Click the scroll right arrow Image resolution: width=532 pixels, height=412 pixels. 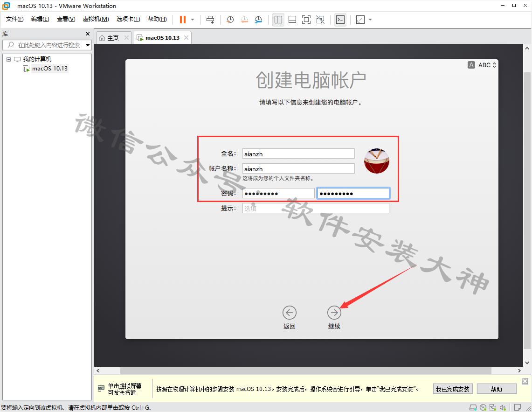[519, 370]
